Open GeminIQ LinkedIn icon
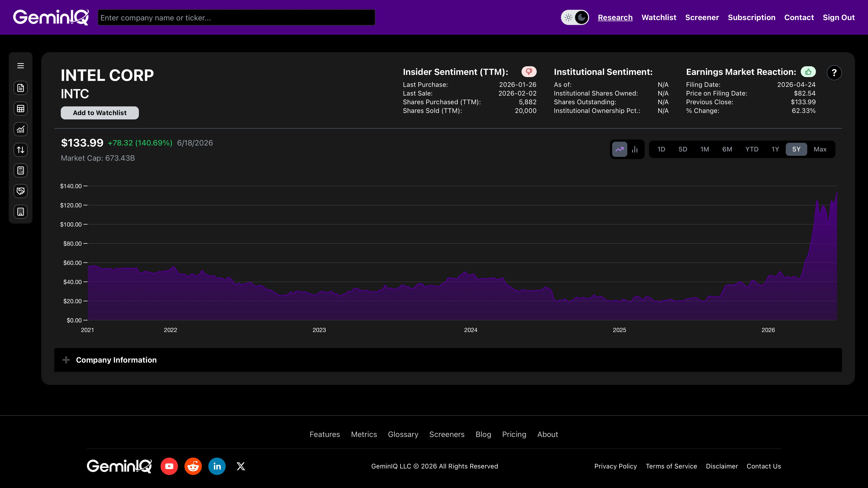 pyautogui.click(x=217, y=466)
